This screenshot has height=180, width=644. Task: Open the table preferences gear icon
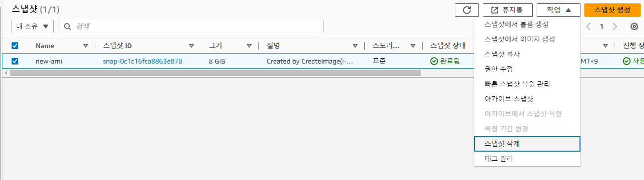[634, 26]
